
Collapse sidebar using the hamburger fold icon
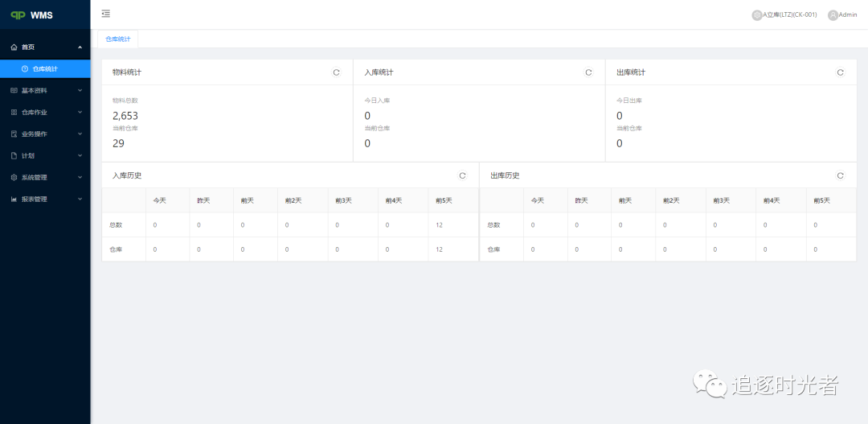tap(106, 14)
